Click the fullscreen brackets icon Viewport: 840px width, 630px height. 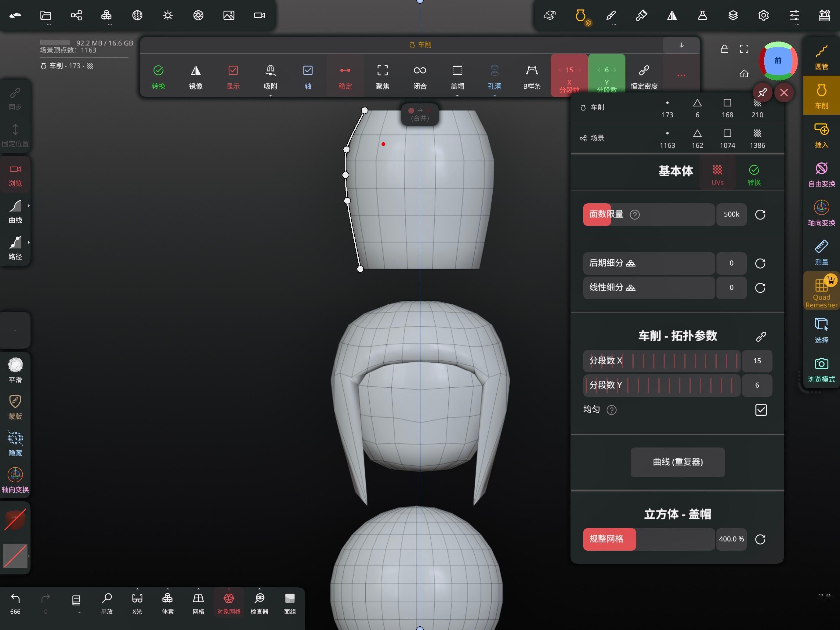click(x=744, y=49)
